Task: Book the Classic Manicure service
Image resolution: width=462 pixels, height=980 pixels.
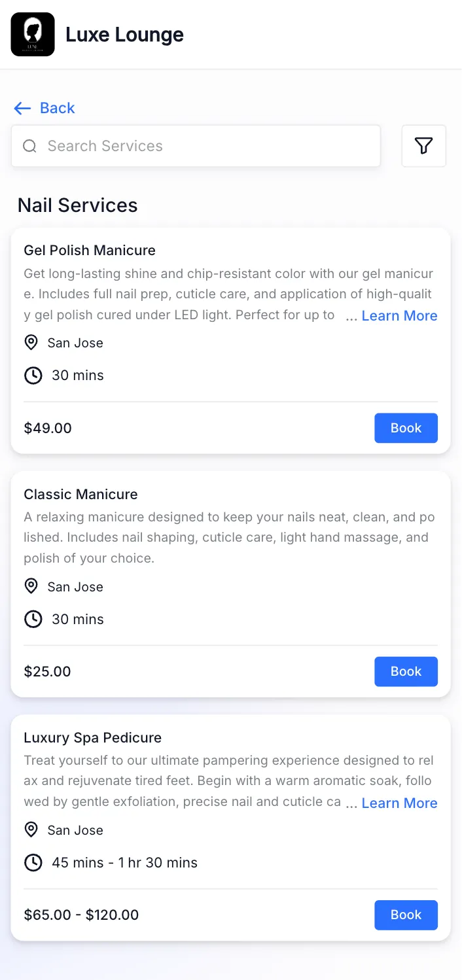Action: click(x=406, y=671)
